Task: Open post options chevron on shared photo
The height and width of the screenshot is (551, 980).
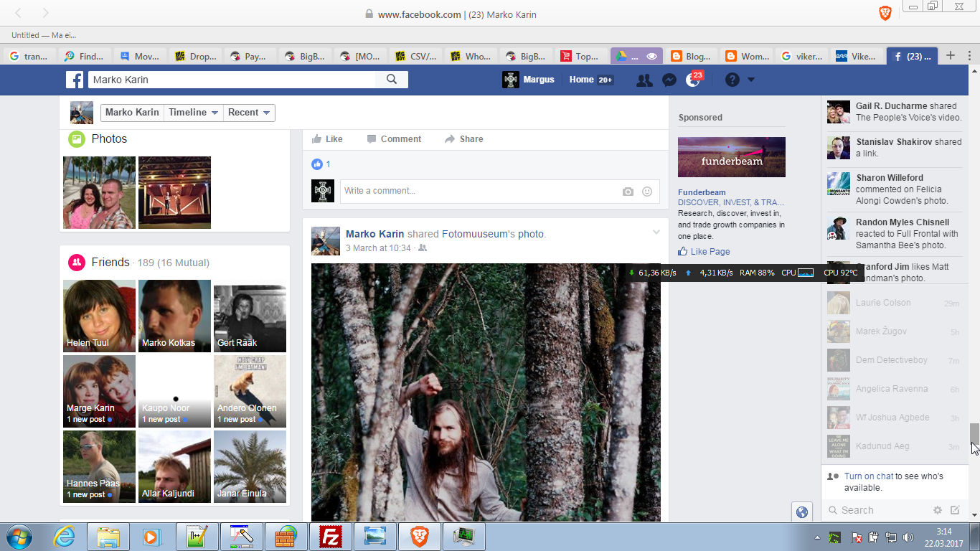Action: (x=656, y=232)
